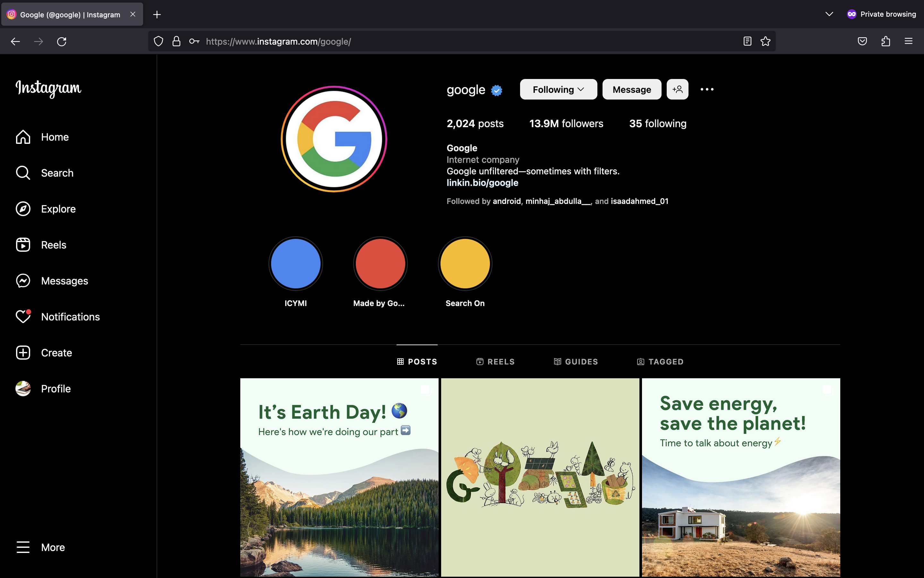Click the 2,024 posts count
Image resolution: width=924 pixels, height=578 pixels.
coord(475,124)
